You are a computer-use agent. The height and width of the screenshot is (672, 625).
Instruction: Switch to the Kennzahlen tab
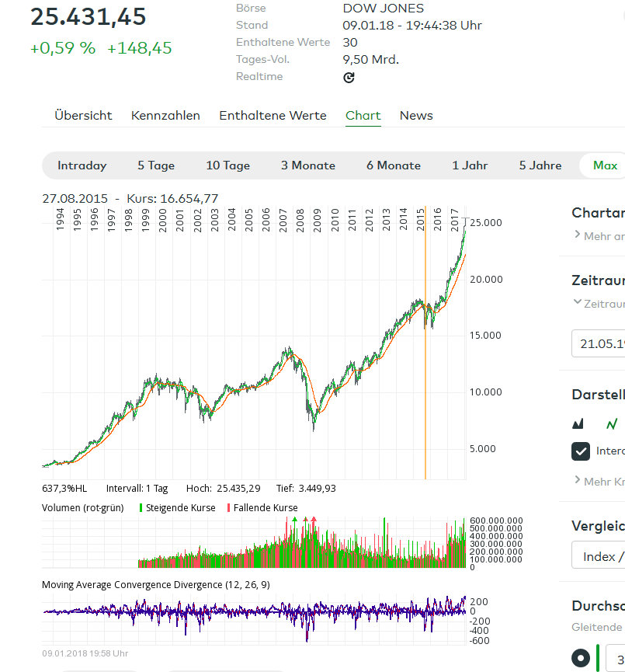click(165, 116)
